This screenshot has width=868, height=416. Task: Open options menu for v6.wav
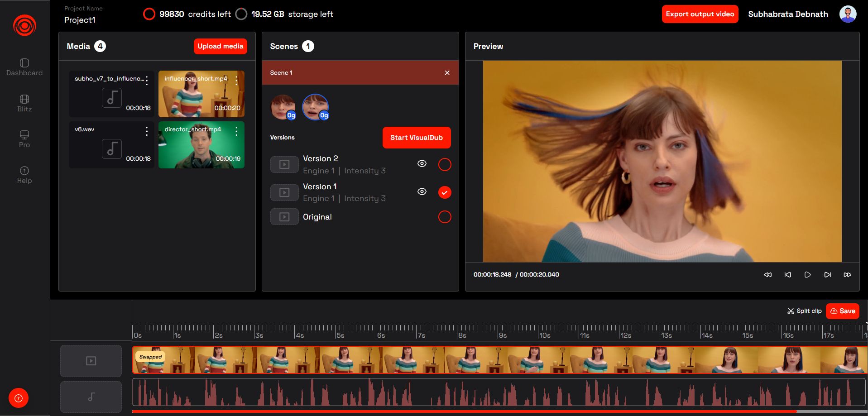click(146, 131)
